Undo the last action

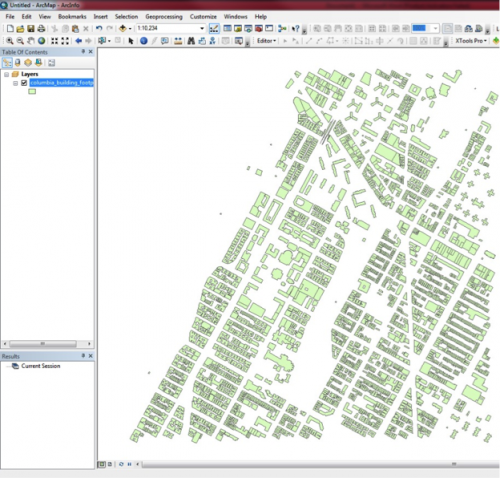tap(99, 29)
